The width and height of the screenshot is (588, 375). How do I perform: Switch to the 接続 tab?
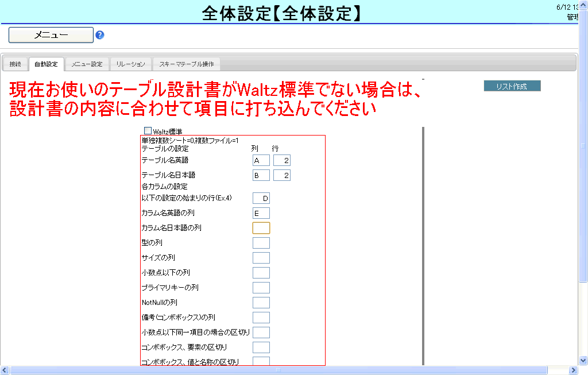click(16, 64)
